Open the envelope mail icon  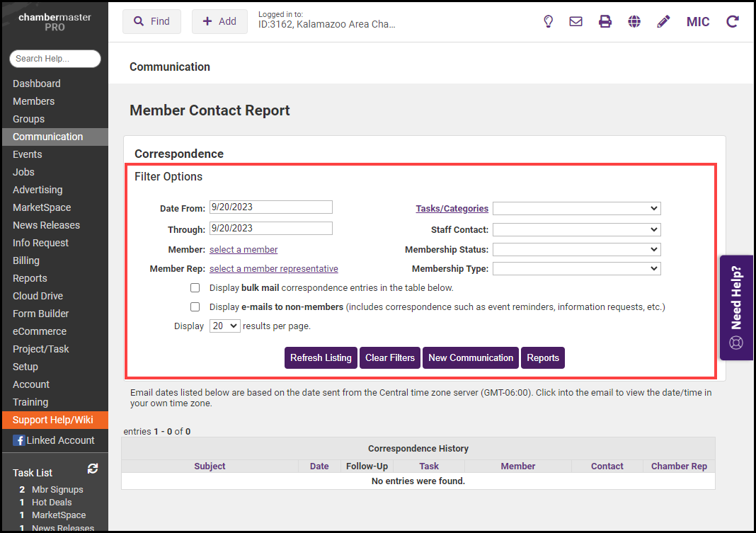click(x=576, y=21)
